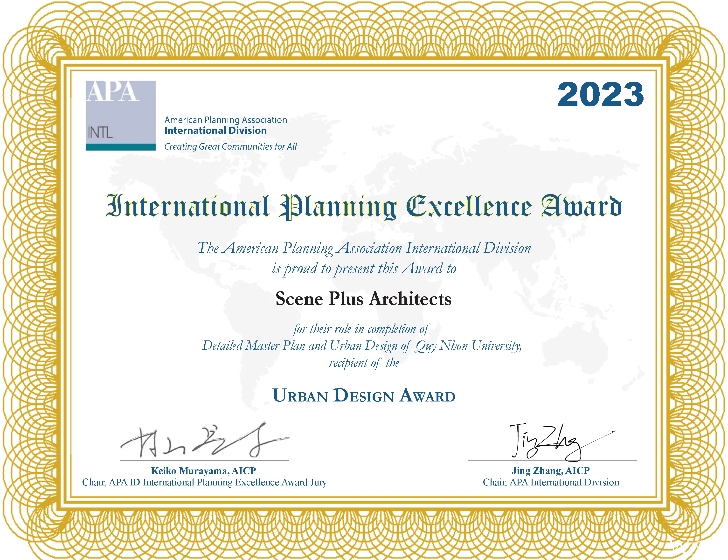Click the APA INTL logo
Screen dimensions: 728x560
click(x=121, y=115)
